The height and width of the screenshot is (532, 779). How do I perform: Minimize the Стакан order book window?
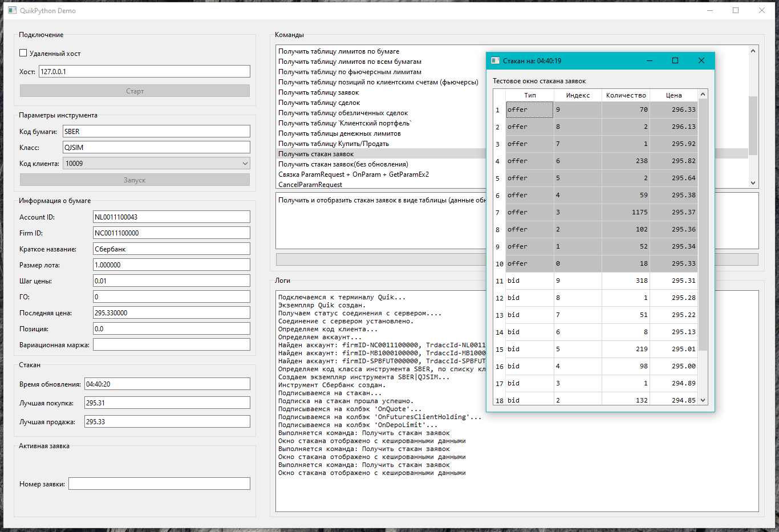click(x=650, y=61)
